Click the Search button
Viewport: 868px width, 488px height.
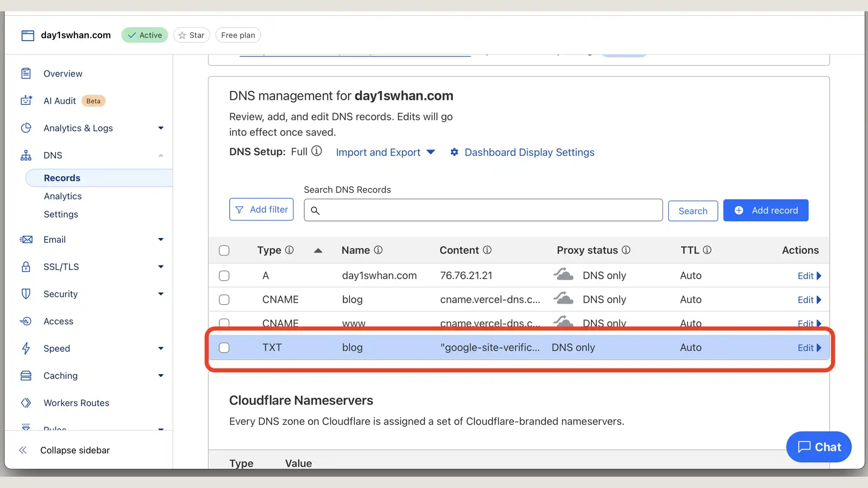coord(693,211)
